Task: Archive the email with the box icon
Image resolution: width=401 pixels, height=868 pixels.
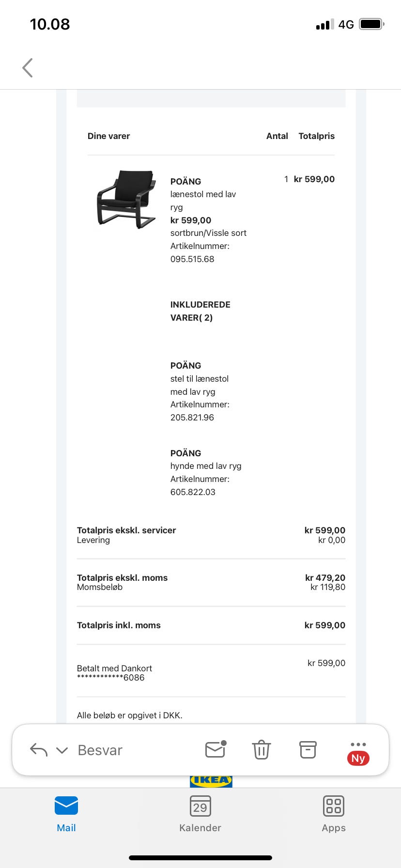Action: (308, 750)
